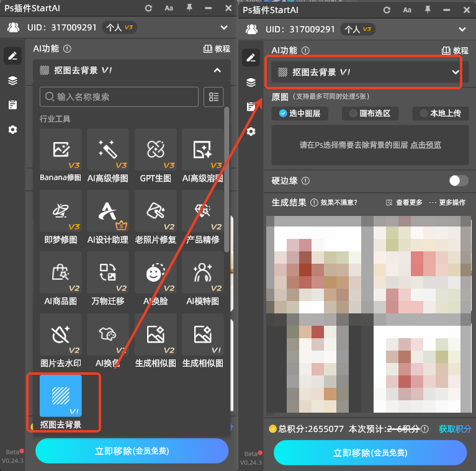The height and width of the screenshot is (471, 476).
Task: Click the 输入名称搜索 search field
Action: 119,97
